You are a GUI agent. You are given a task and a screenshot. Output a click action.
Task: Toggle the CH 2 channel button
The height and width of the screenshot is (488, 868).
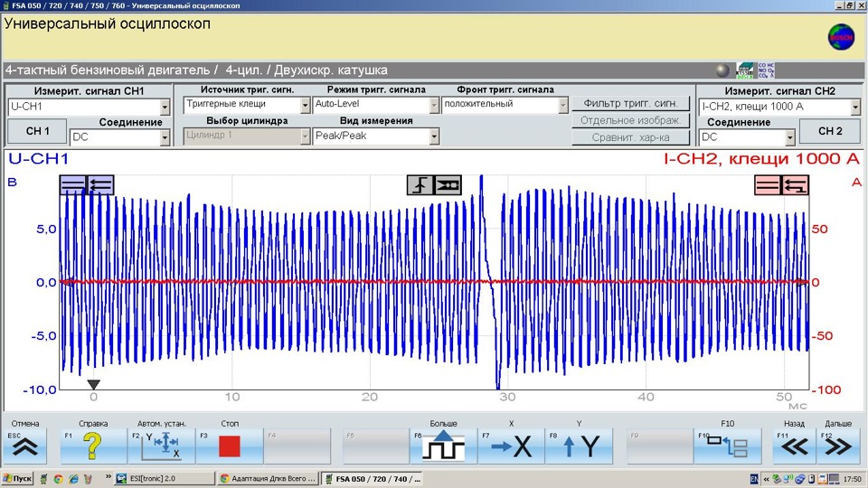830,132
